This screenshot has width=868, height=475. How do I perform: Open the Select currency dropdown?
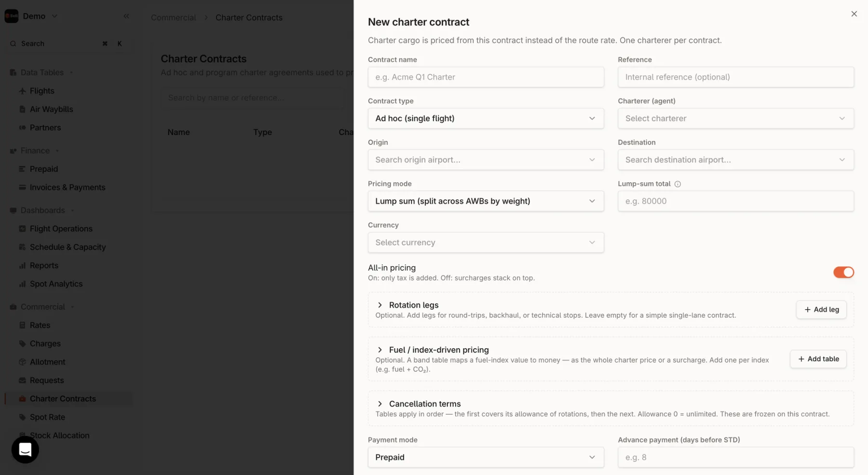pos(486,243)
